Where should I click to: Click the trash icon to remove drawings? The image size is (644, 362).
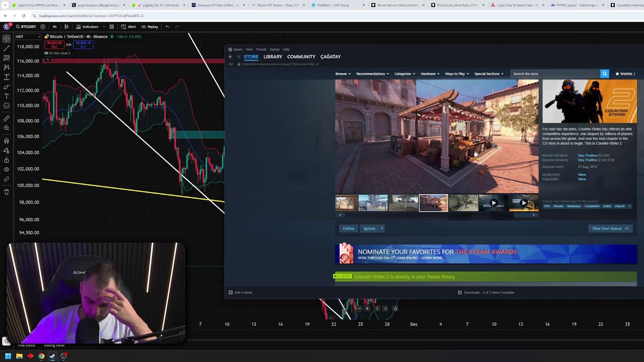tap(7, 192)
